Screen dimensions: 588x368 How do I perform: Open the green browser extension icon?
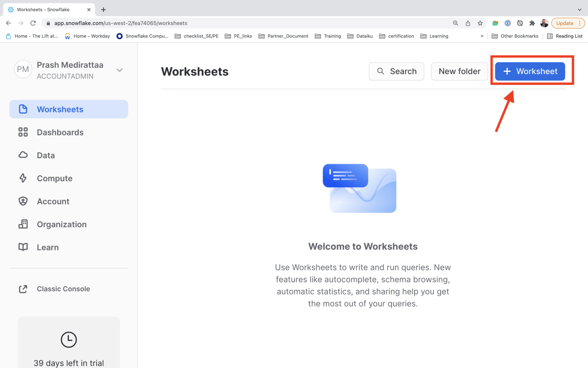click(x=495, y=23)
